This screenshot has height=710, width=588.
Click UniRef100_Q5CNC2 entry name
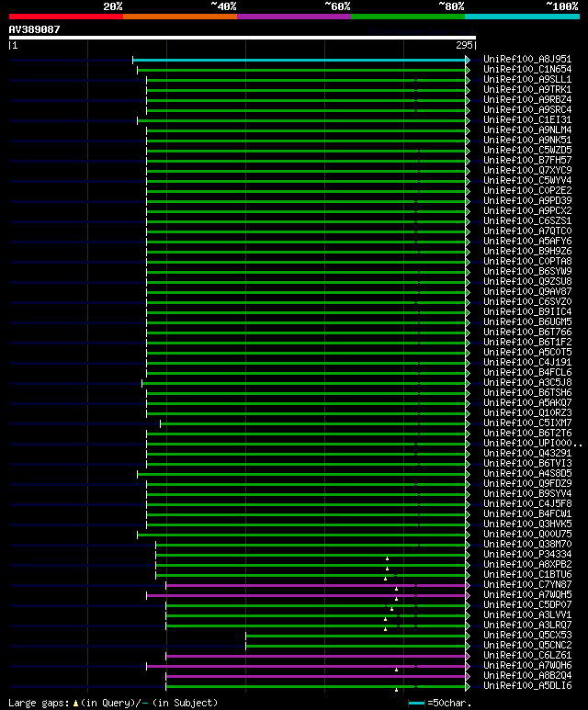(527, 646)
